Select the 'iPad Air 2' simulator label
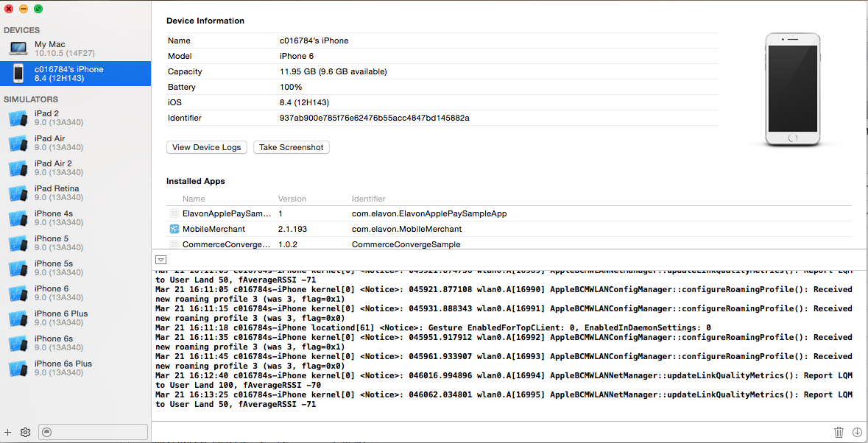868x443 pixels. click(53, 163)
